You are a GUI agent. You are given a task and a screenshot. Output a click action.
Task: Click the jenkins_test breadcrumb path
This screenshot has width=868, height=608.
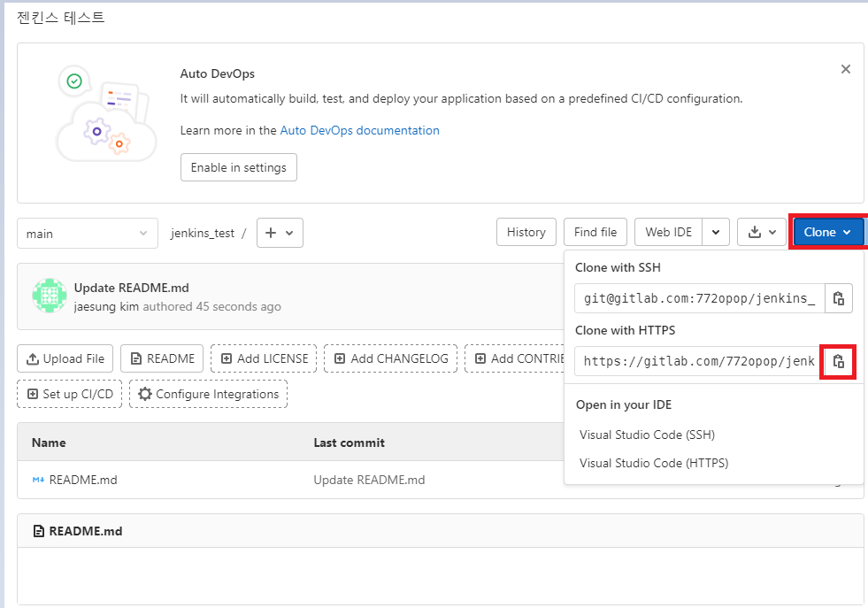tap(202, 233)
